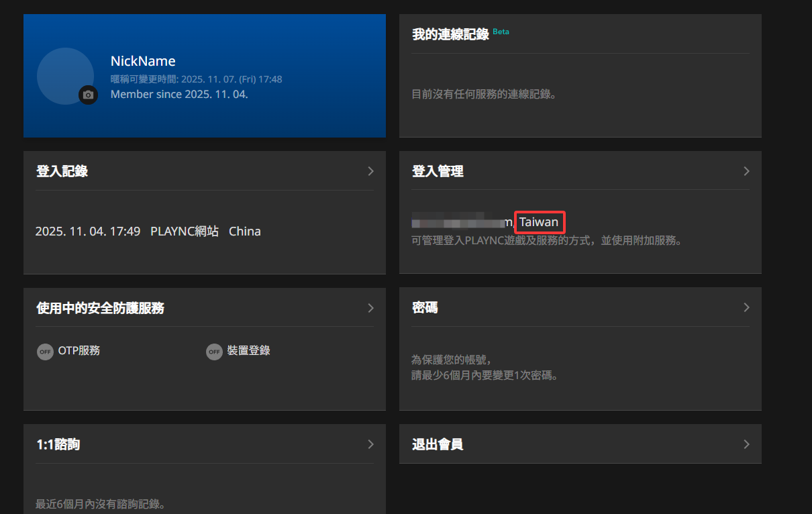The width and height of the screenshot is (812, 514).
Task: Open the 密碼 section via its arrow
Action: click(746, 307)
